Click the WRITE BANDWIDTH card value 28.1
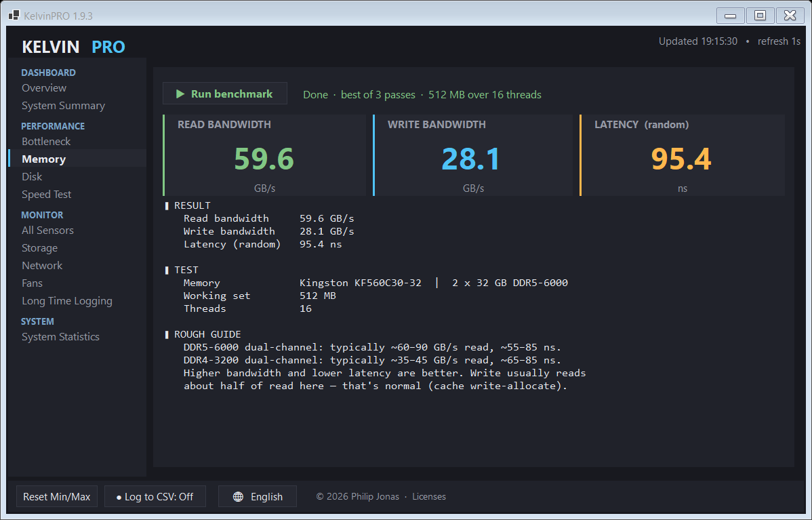812x520 pixels. (x=471, y=159)
